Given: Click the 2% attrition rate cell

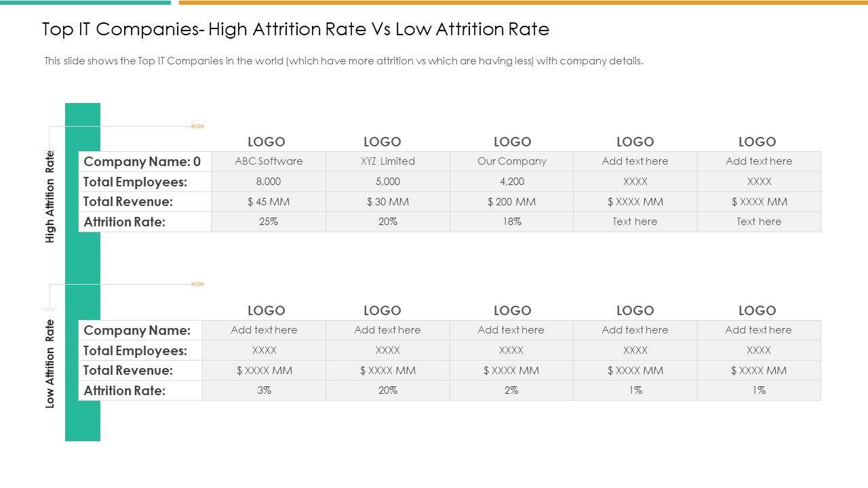Looking at the screenshot, I should click(511, 390).
